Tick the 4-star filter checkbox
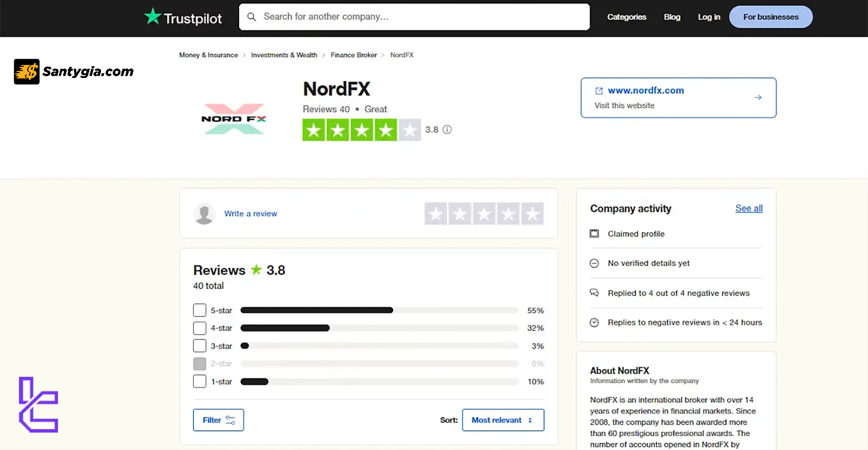The width and height of the screenshot is (868, 450). pyautogui.click(x=200, y=328)
